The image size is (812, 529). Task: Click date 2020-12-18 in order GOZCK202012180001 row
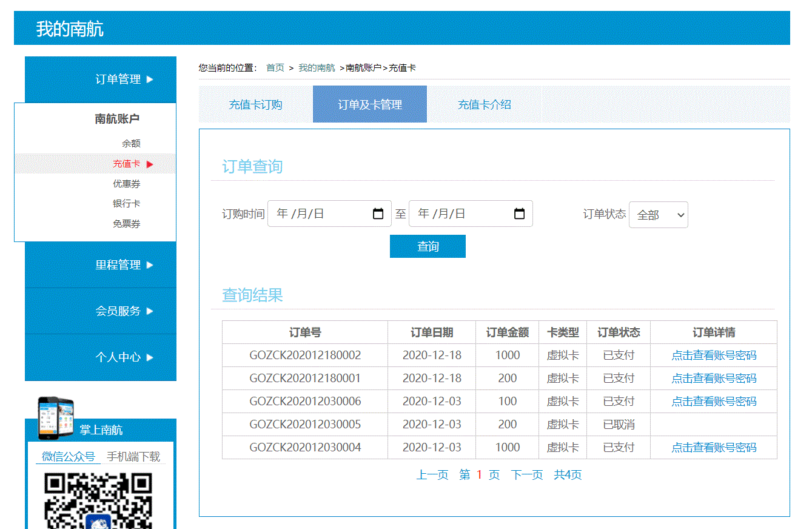tap(432, 379)
